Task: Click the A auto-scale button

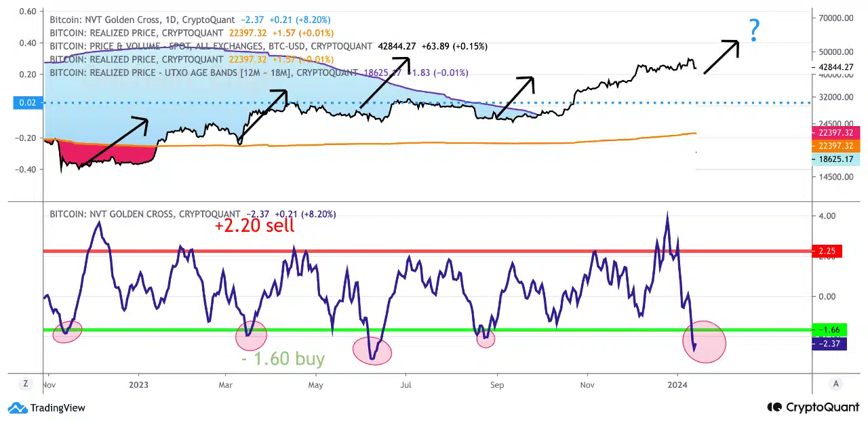Action: coord(835,383)
